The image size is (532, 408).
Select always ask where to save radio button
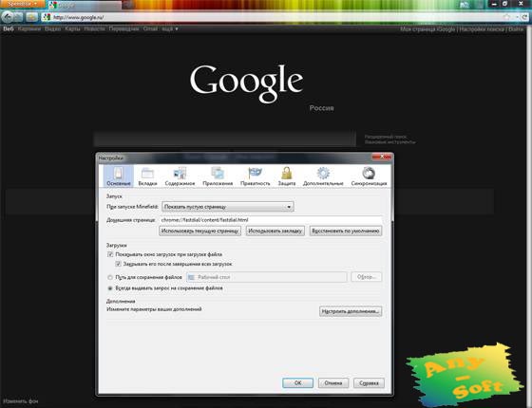pyautogui.click(x=110, y=288)
